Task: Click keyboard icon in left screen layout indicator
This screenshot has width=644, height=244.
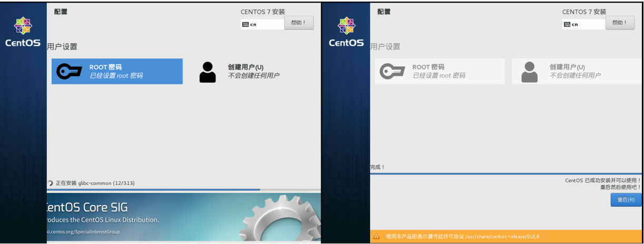Action: click(x=245, y=25)
